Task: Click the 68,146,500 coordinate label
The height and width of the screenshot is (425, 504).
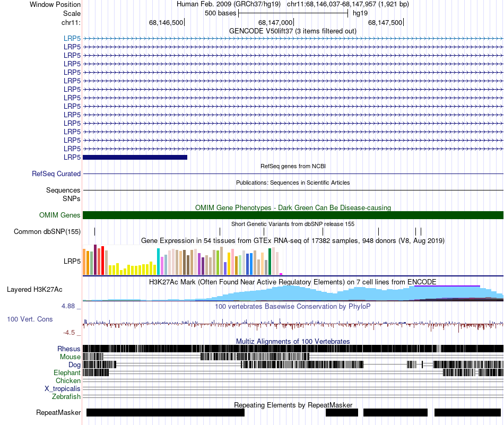Action: [x=166, y=22]
